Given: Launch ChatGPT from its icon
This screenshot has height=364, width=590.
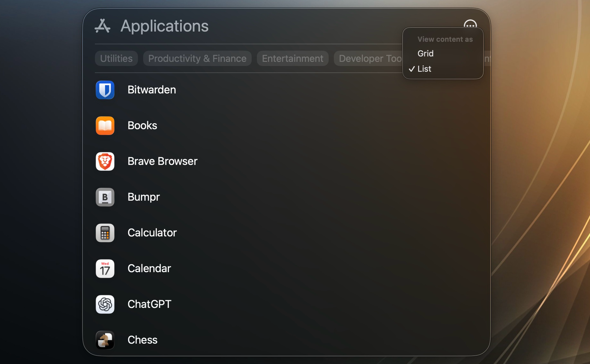Looking at the screenshot, I should coord(105,304).
